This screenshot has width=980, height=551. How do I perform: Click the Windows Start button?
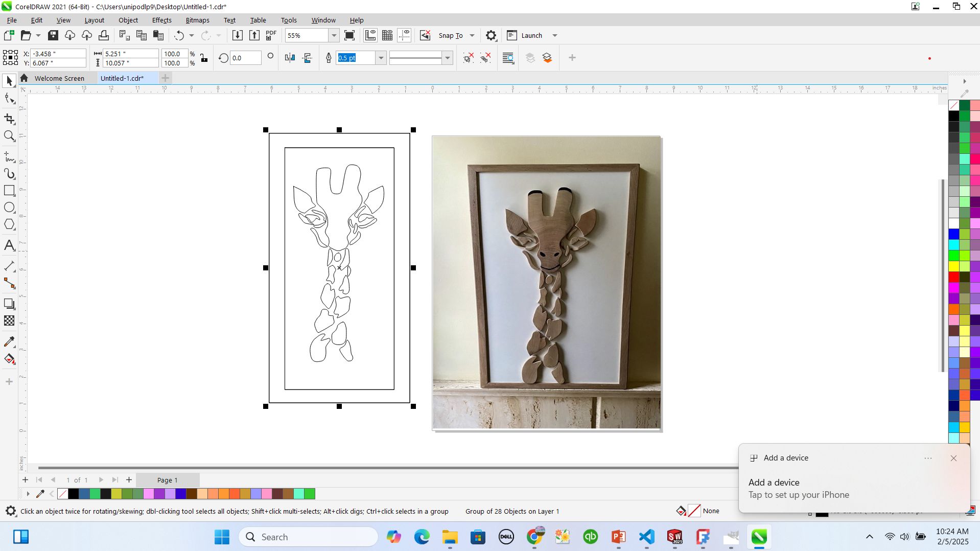coord(222,537)
